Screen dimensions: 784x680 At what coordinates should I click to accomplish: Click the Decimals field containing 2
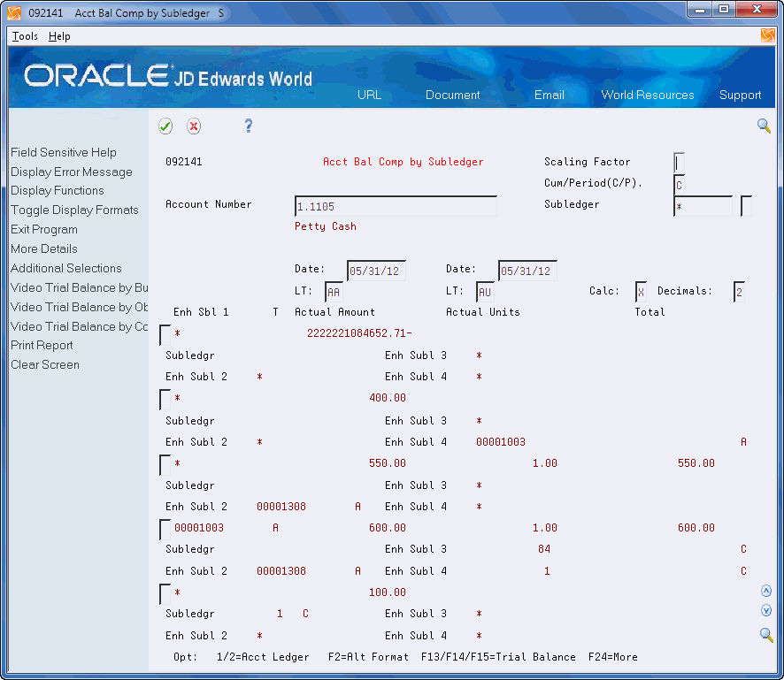tap(739, 293)
